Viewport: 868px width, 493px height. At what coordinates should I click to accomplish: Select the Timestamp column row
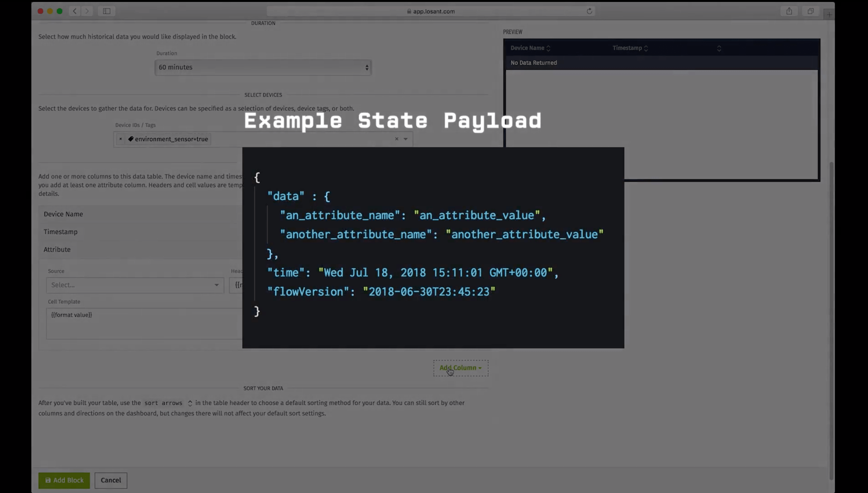[140, 232]
